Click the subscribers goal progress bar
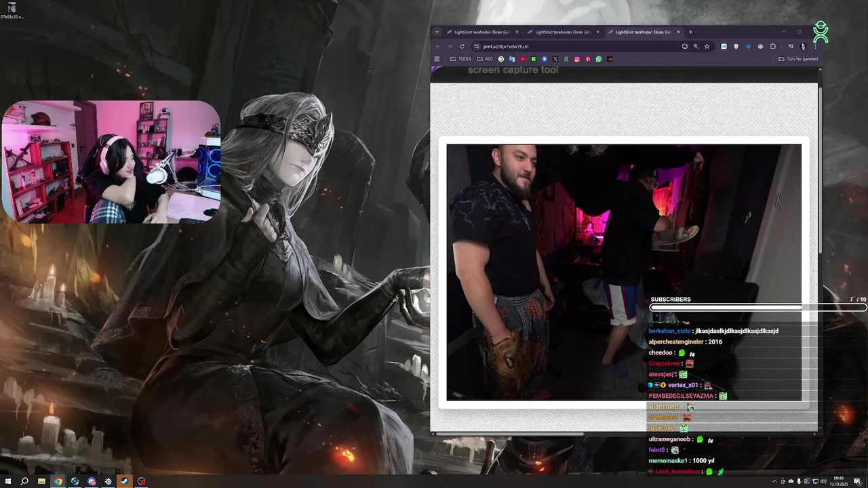The image size is (868, 488). [758, 308]
